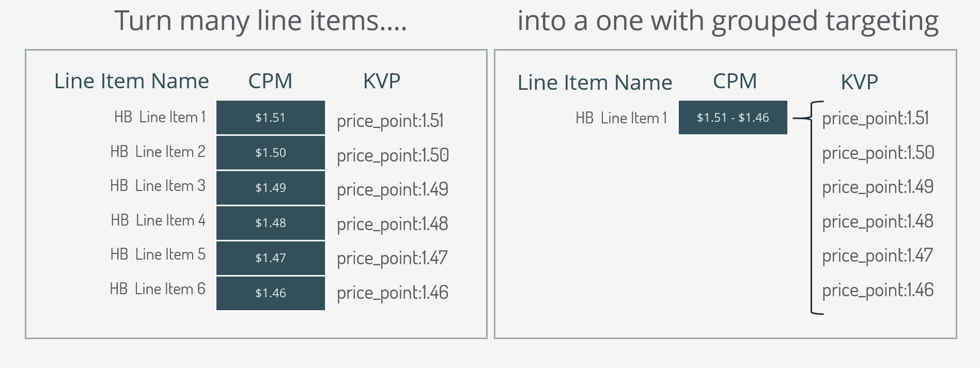This screenshot has width=980, height=368.
Task: Click price_point:1.50 in left panel
Action: tap(393, 155)
